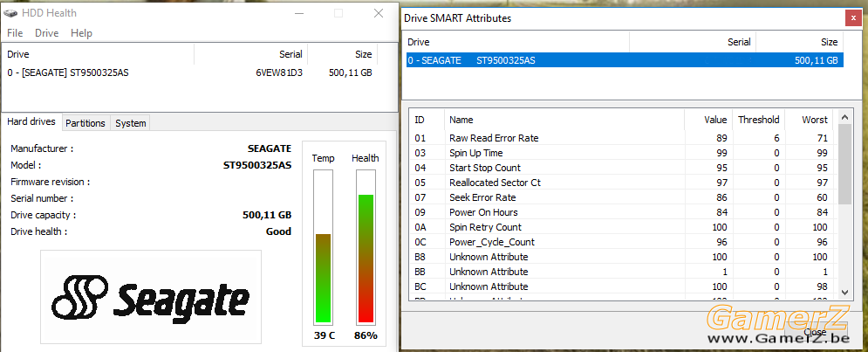The width and height of the screenshot is (868, 352).
Task: Open the Help menu
Action: click(x=81, y=33)
